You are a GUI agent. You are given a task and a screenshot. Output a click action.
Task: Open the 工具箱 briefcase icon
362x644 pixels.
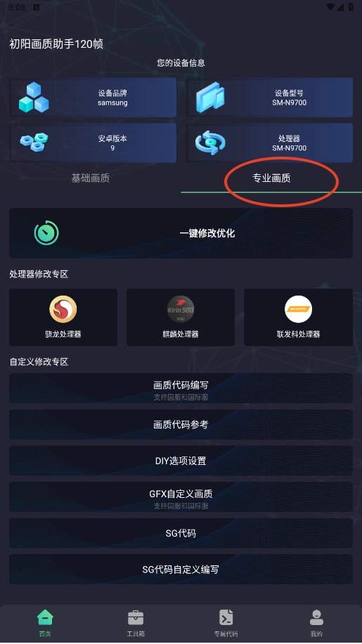(x=136, y=617)
